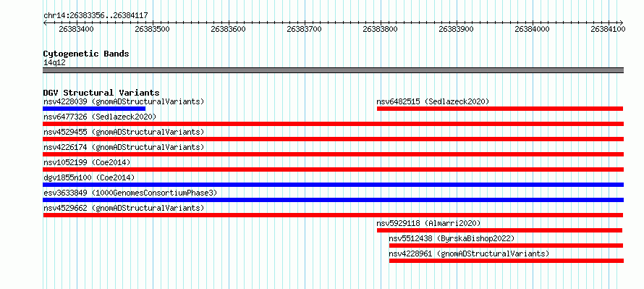Select the red bar under nsv4529662
Image resolution: width=644 pixels, height=289 pixels.
tap(333, 215)
